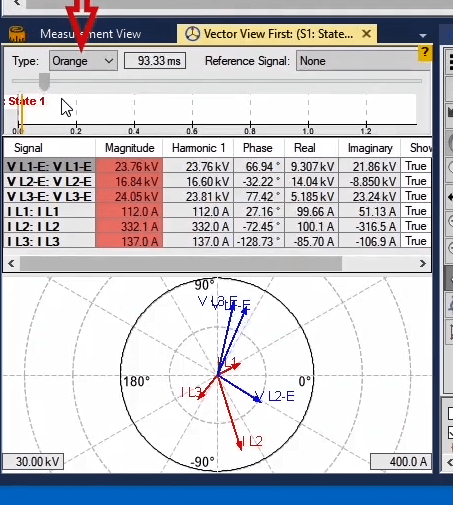Open help via the yellow question mark
Viewport: 453px width, 505px height.
click(x=425, y=53)
